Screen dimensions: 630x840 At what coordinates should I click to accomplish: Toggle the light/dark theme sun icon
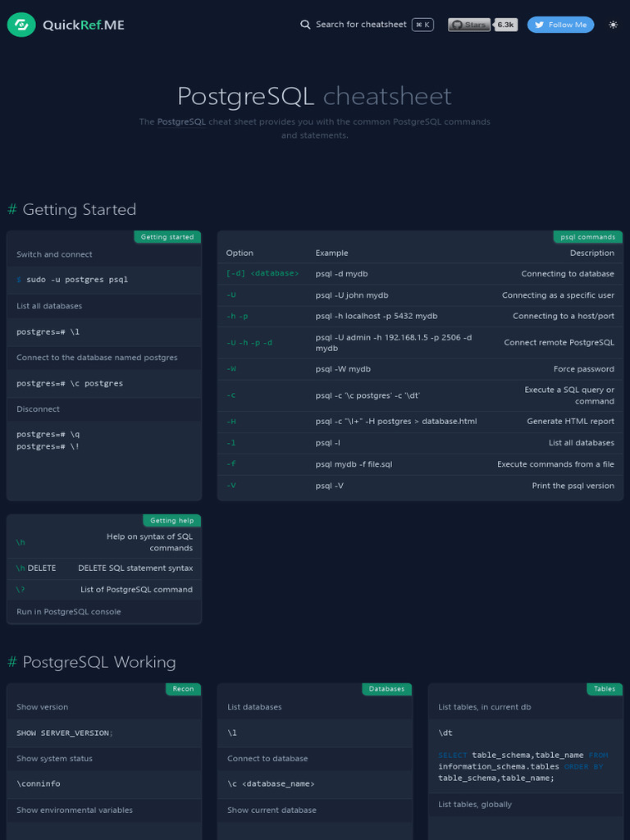click(x=614, y=25)
